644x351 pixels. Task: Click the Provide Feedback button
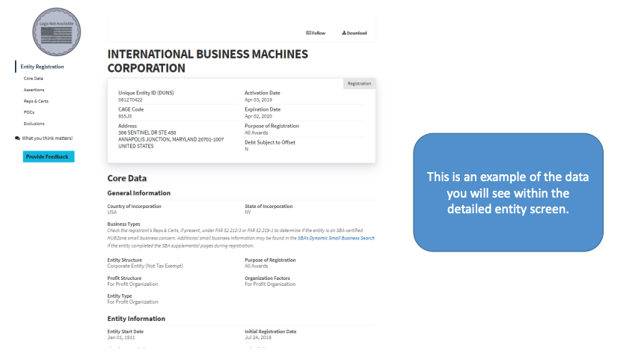pos(49,156)
